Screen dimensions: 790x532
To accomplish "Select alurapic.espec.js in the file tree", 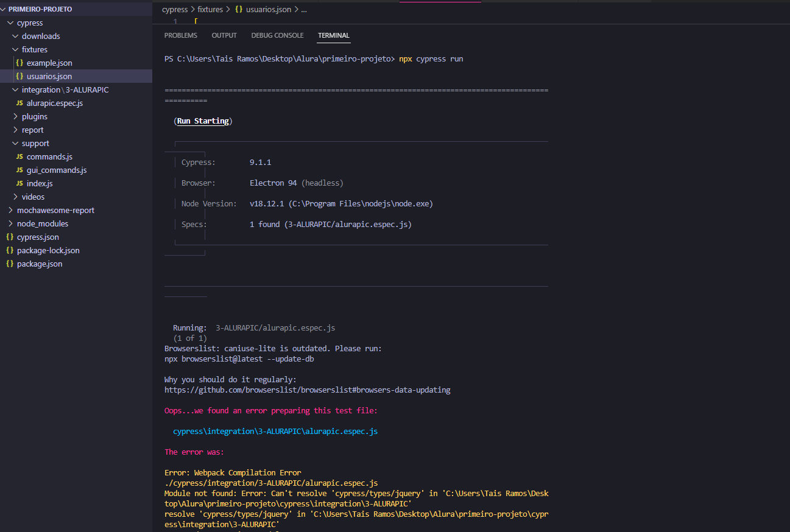I will pyautogui.click(x=55, y=103).
